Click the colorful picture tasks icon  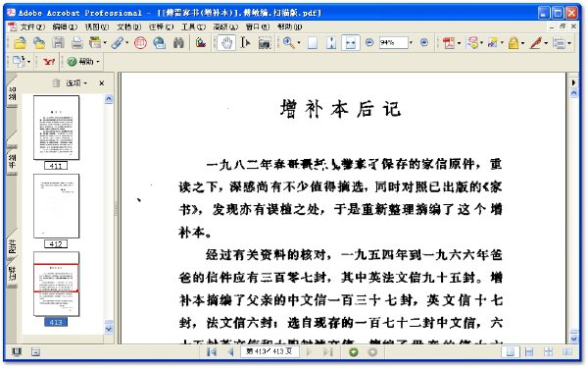201,43
